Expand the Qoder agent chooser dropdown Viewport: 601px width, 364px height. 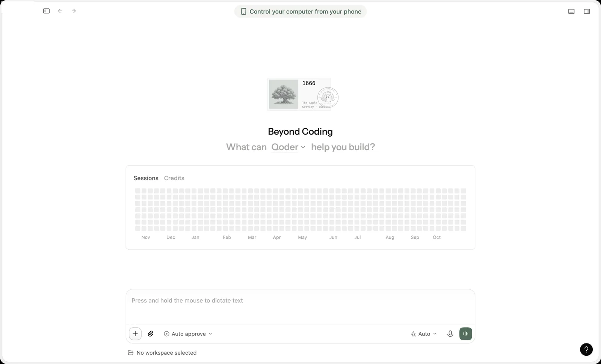pyautogui.click(x=288, y=147)
